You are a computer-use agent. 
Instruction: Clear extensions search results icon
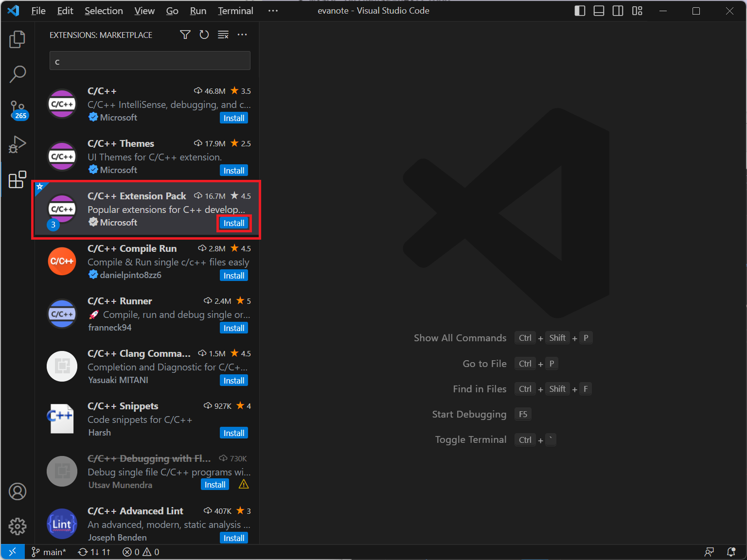coord(223,35)
